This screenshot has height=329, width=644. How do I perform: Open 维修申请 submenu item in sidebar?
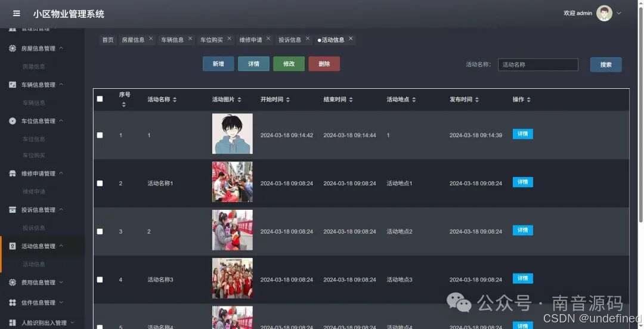point(33,191)
